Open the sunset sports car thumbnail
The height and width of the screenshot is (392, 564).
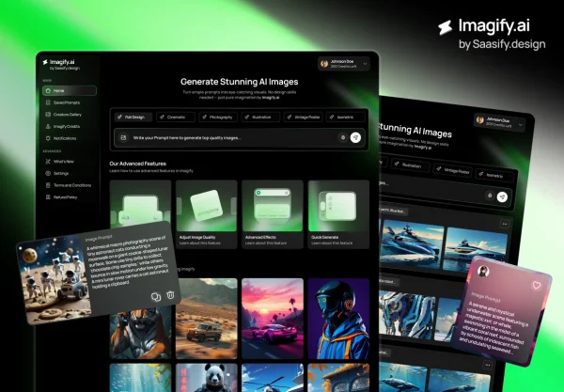(273, 319)
